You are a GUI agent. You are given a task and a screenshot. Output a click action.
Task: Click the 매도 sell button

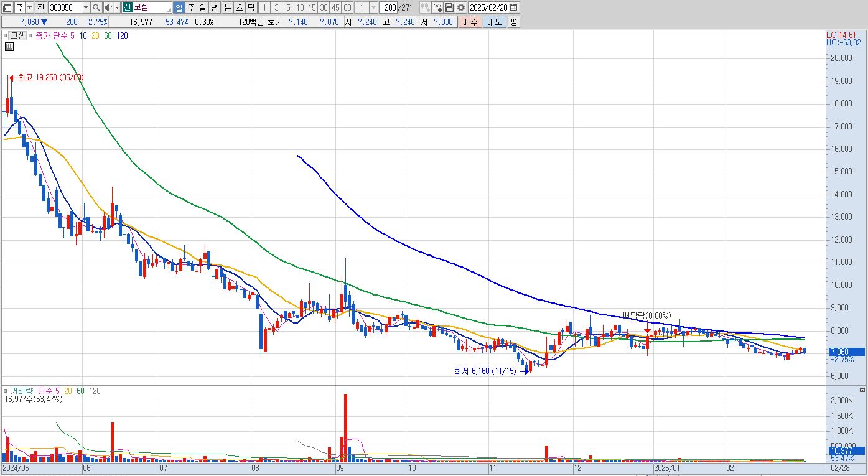tap(494, 22)
